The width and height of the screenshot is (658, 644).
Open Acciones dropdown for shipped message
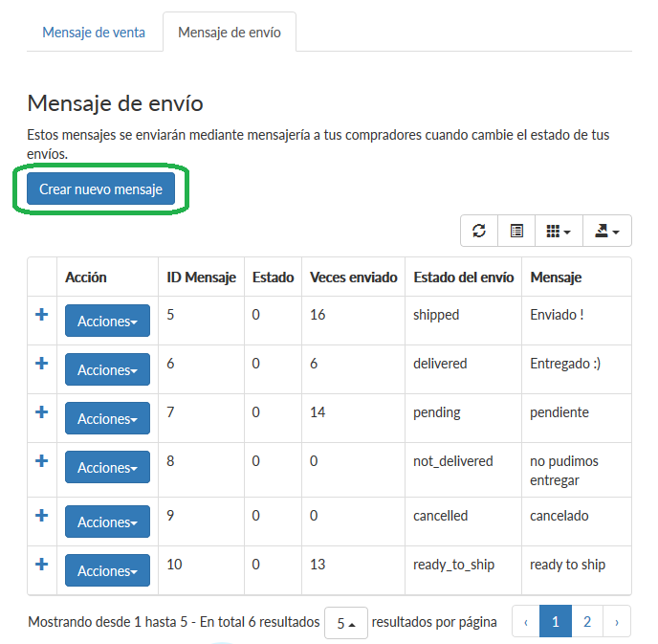tap(107, 321)
